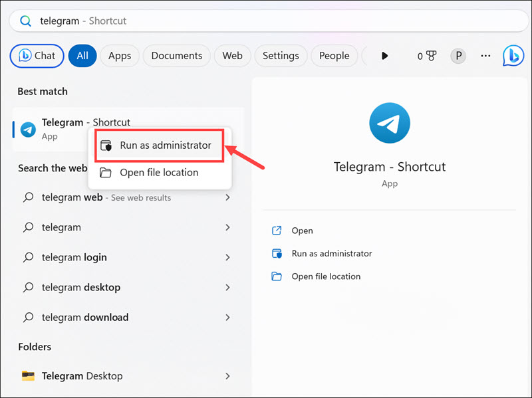Click Open in the right preview pane
532x398 pixels.
pos(302,231)
